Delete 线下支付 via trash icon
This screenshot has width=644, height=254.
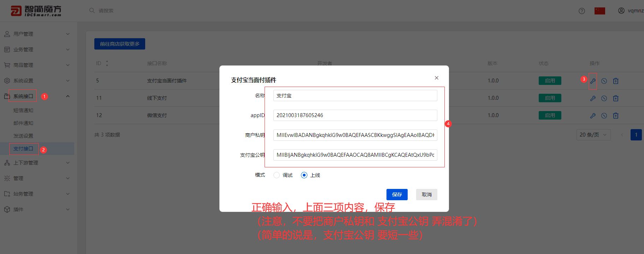[616, 98]
